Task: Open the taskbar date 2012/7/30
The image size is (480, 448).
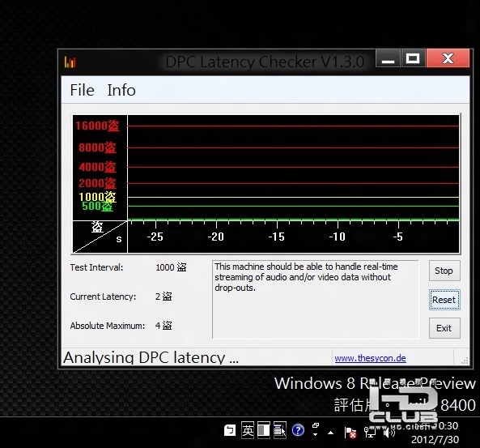Action: point(435,440)
